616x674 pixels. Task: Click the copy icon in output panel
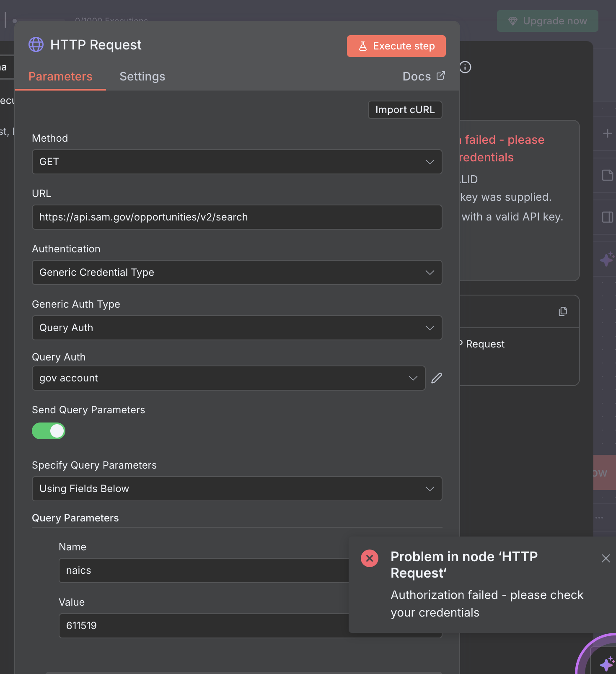563,311
